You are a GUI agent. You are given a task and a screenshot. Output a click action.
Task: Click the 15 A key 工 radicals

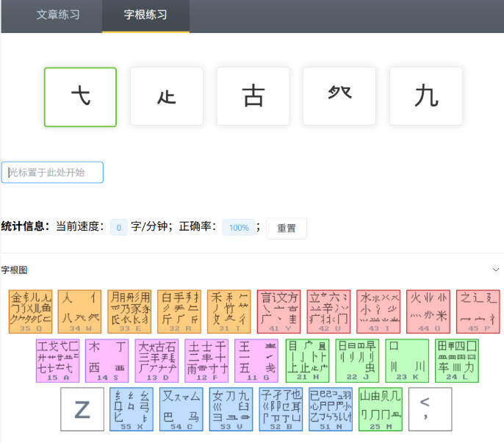(58, 361)
